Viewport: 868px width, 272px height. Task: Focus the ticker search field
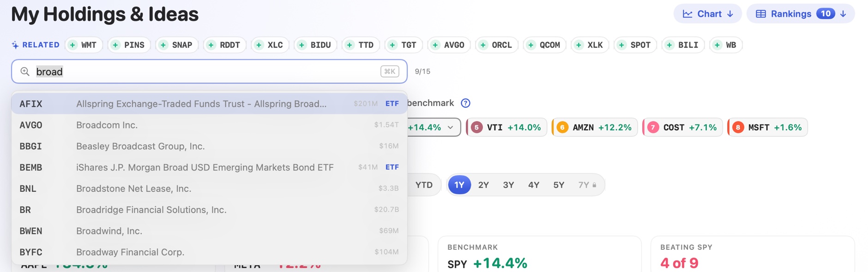click(x=209, y=71)
